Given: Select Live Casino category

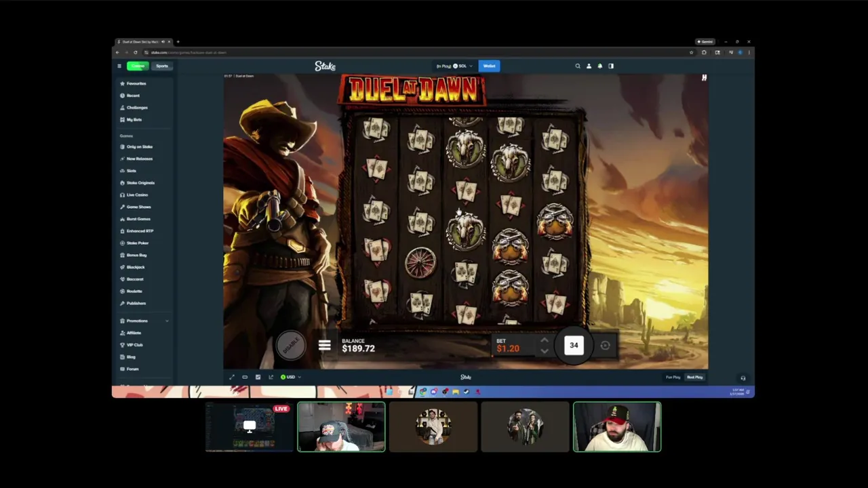Looking at the screenshot, I should (134, 195).
